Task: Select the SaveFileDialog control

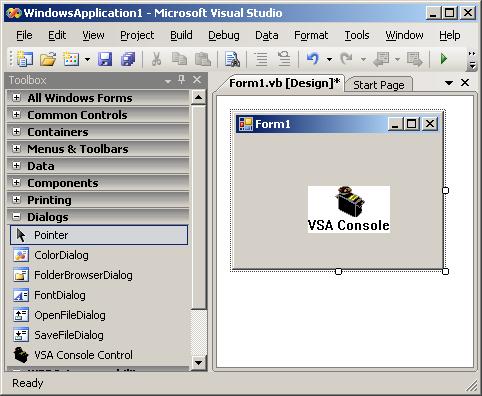Action: (99, 335)
